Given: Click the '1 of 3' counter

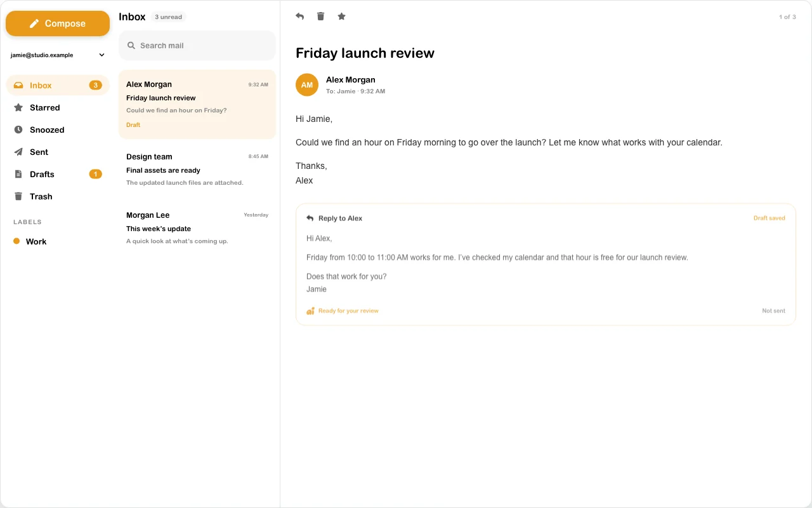Looking at the screenshot, I should pyautogui.click(x=787, y=17).
